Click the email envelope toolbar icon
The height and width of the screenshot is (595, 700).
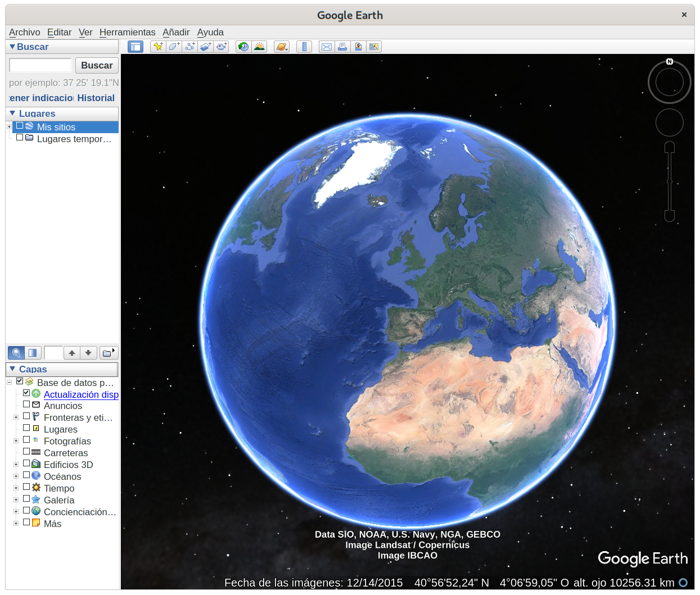326,47
